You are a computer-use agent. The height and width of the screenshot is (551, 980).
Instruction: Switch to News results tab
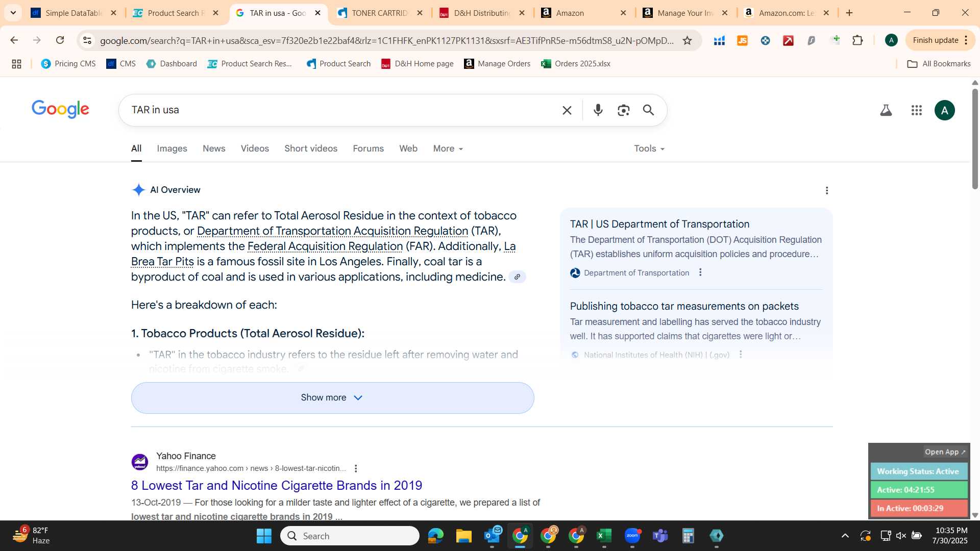[x=214, y=148]
